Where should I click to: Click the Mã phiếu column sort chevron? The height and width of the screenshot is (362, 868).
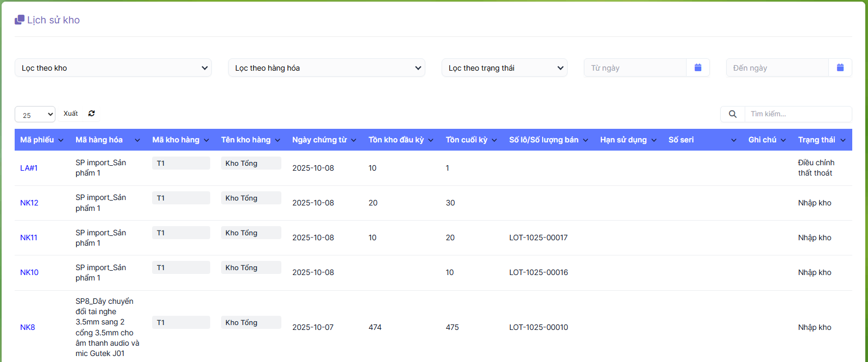tap(61, 140)
